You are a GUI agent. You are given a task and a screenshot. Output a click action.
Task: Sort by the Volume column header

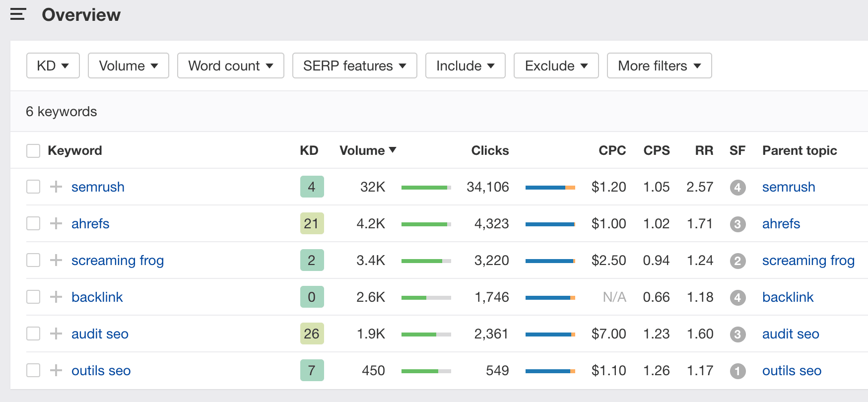368,150
